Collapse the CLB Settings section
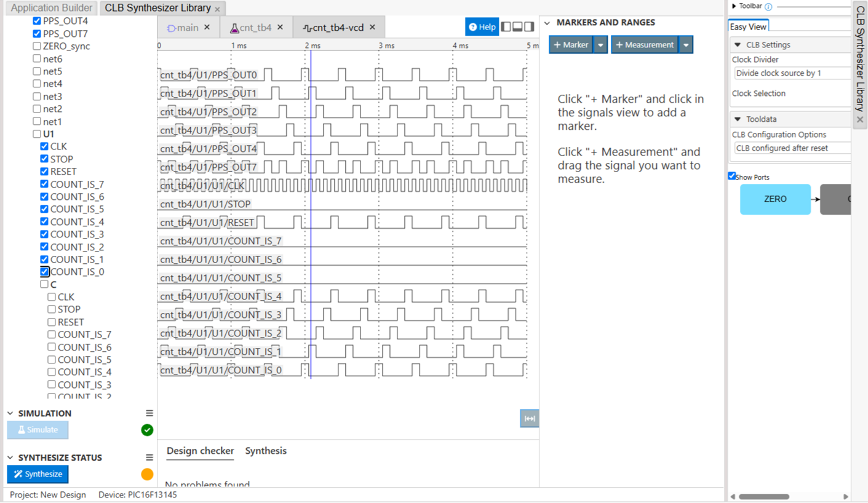 tap(738, 45)
